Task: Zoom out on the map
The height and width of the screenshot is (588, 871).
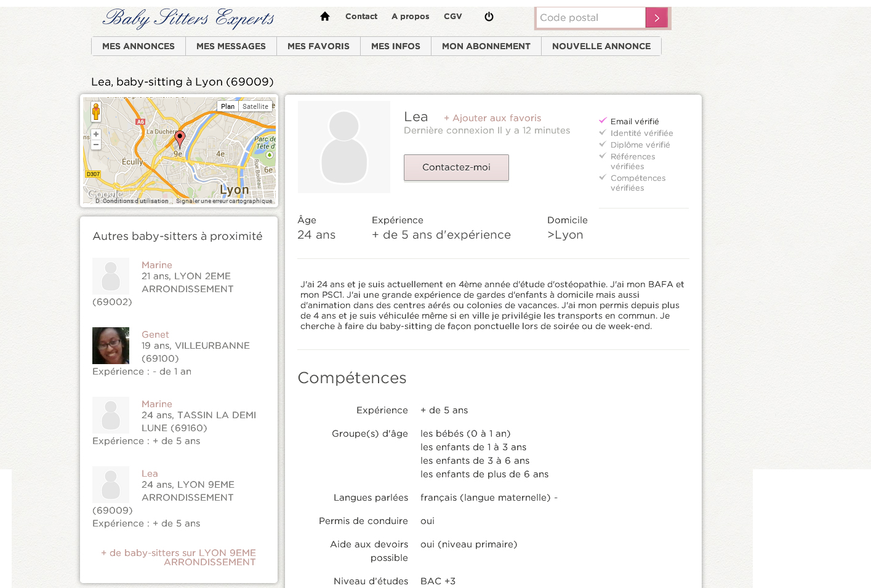Action: [96, 145]
